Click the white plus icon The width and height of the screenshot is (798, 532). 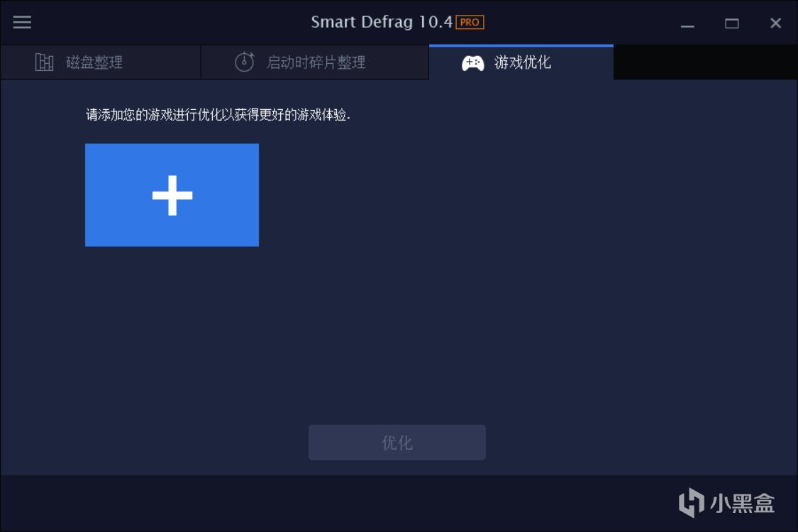click(x=172, y=196)
